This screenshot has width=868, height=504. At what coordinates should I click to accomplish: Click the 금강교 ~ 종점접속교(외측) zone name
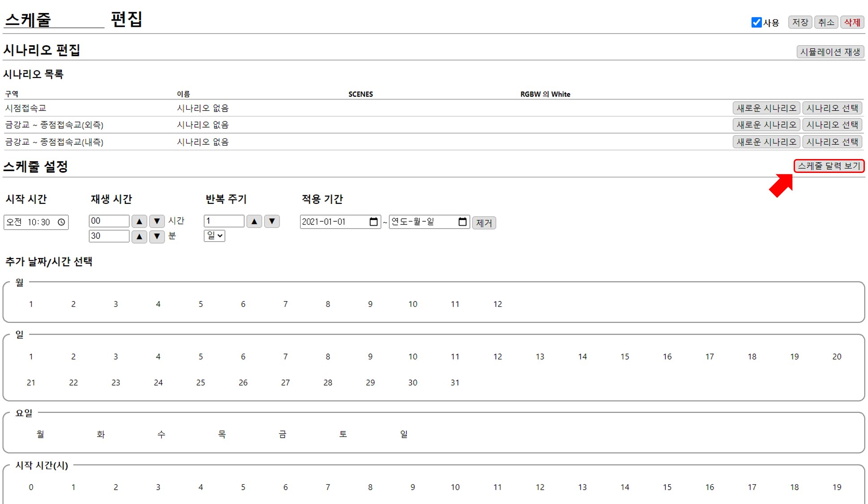[x=54, y=125]
